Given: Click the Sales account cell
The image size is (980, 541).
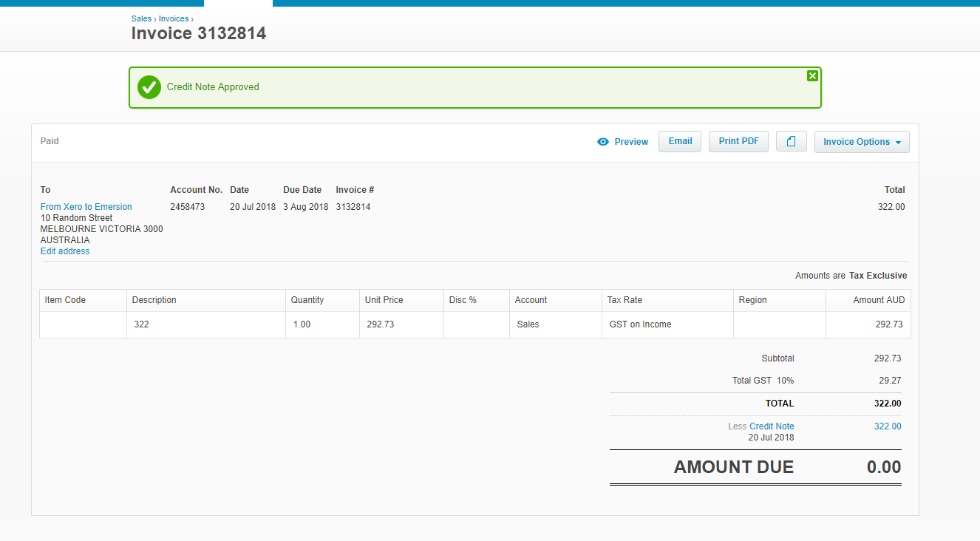Looking at the screenshot, I should tap(555, 324).
